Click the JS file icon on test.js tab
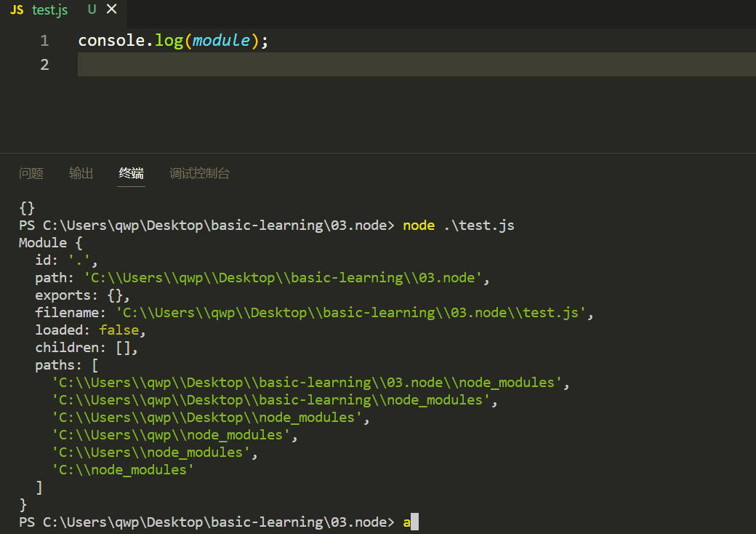756x534 pixels. point(17,10)
